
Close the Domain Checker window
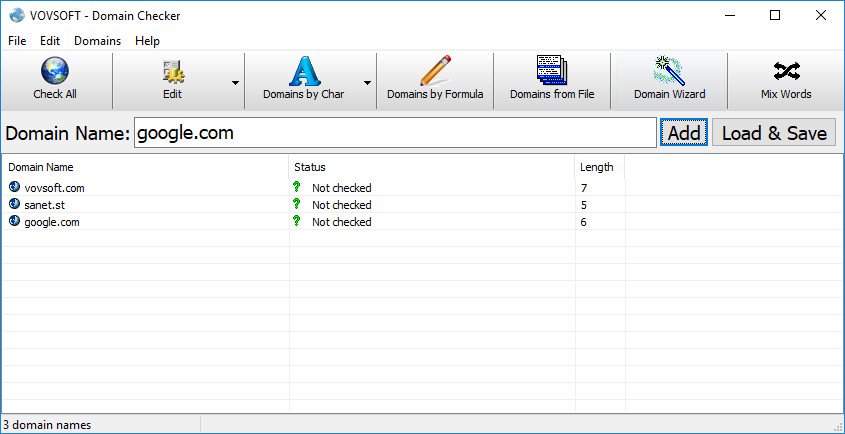[x=821, y=16]
